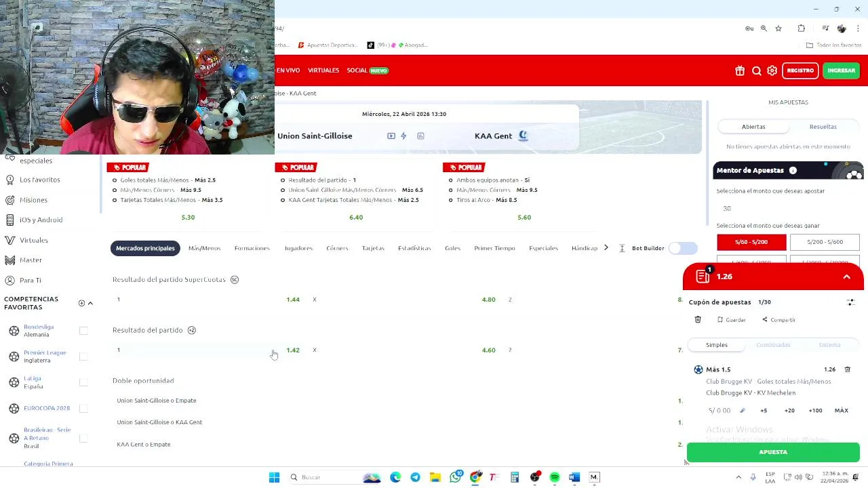The height and width of the screenshot is (488, 868).
Task: Add +20 to the stake
Action: click(789, 411)
